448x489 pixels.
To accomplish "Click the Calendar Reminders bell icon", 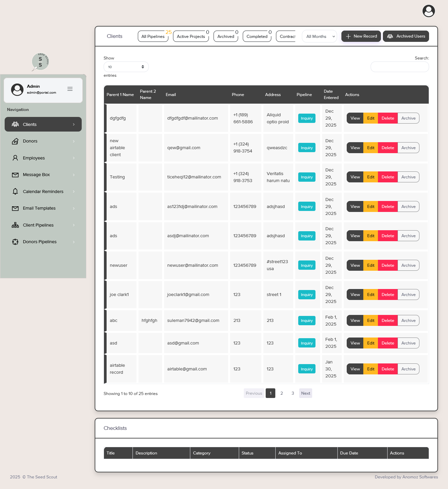I will [15, 192].
